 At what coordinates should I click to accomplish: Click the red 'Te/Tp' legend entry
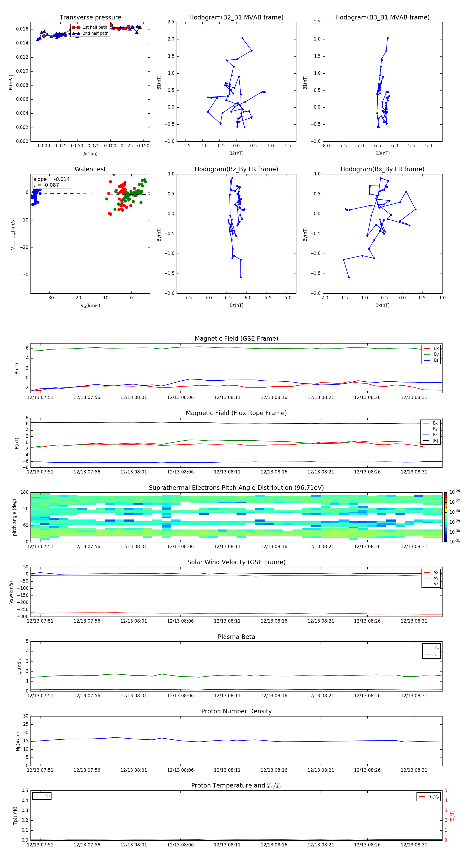(429, 796)
